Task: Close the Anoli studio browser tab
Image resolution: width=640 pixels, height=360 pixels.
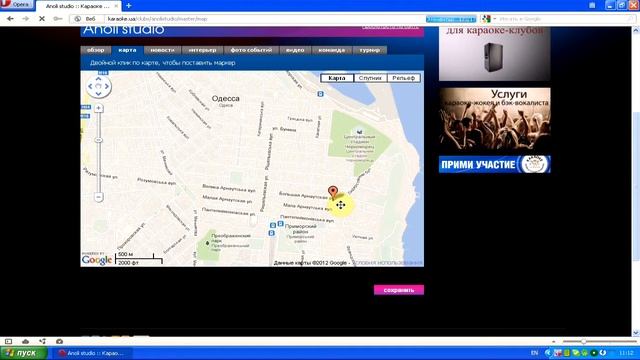Action: click(x=116, y=6)
